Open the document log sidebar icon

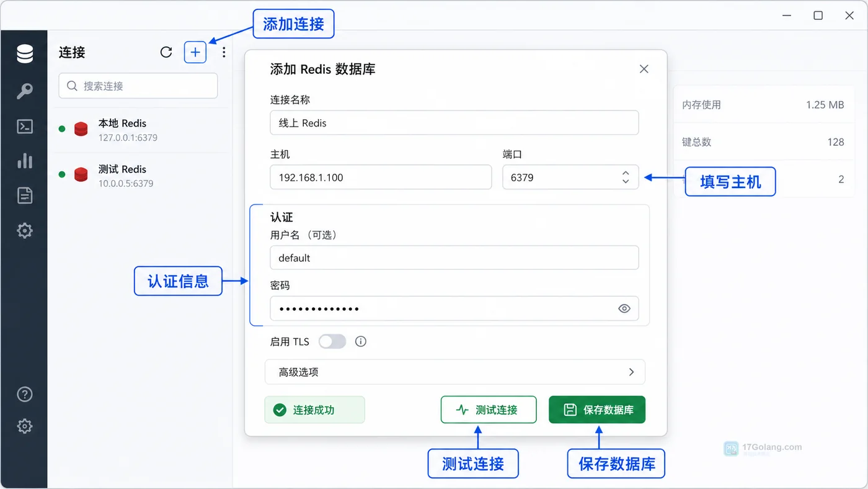[x=25, y=195]
